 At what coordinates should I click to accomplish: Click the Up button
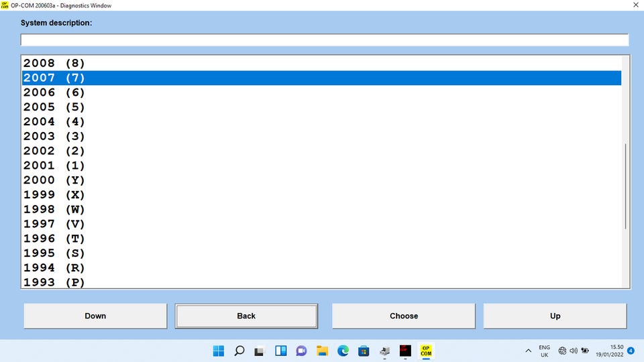555,316
